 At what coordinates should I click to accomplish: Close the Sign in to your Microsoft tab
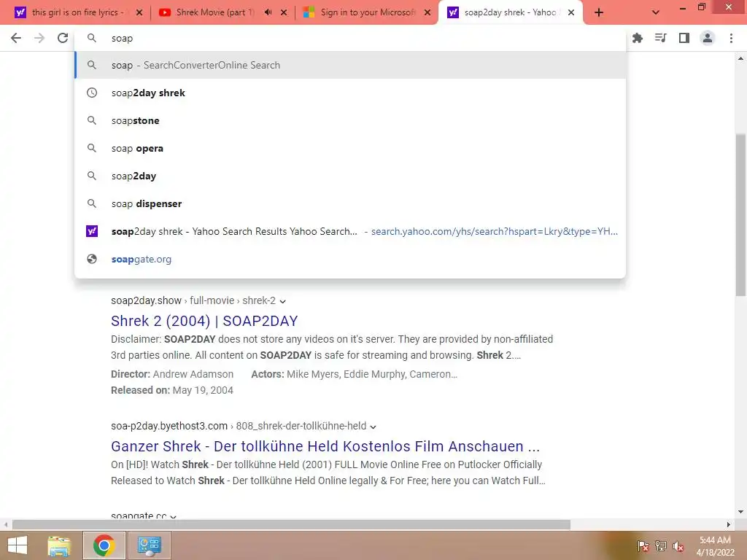click(x=427, y=12)
